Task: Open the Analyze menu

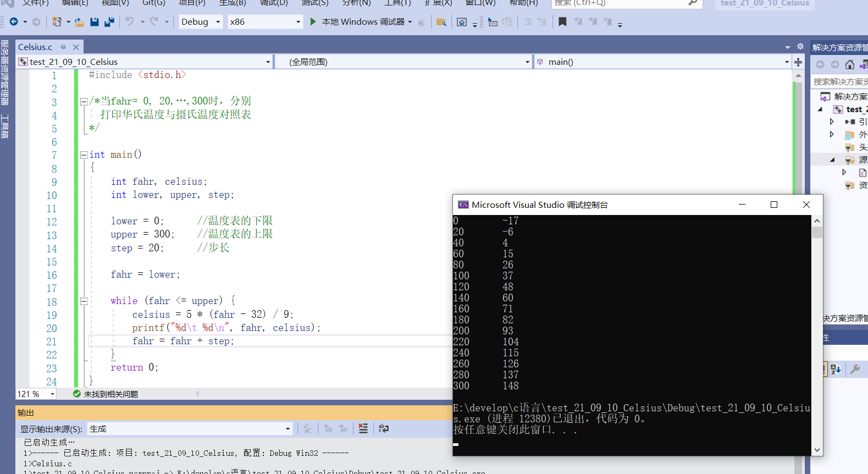Action: (356, 3)
